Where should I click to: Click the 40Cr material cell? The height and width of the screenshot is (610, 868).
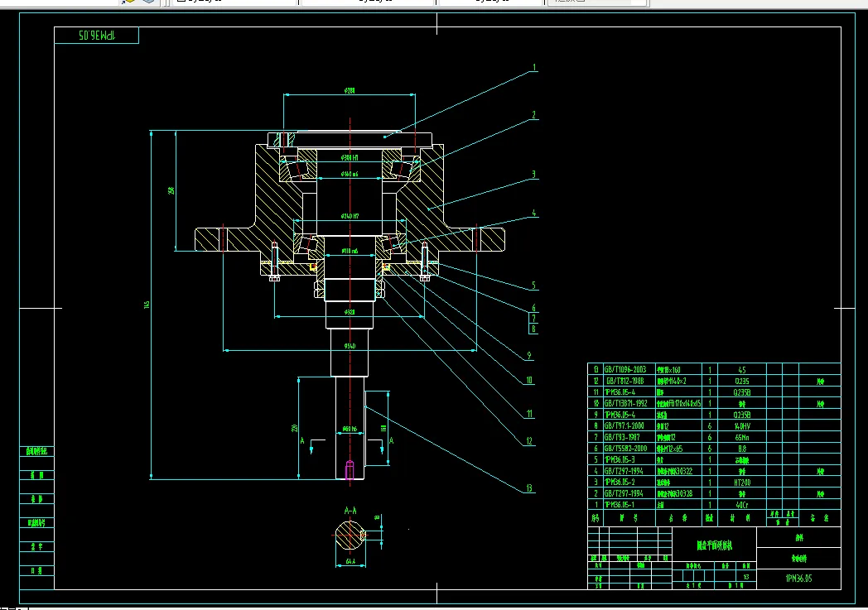point(742,504)
